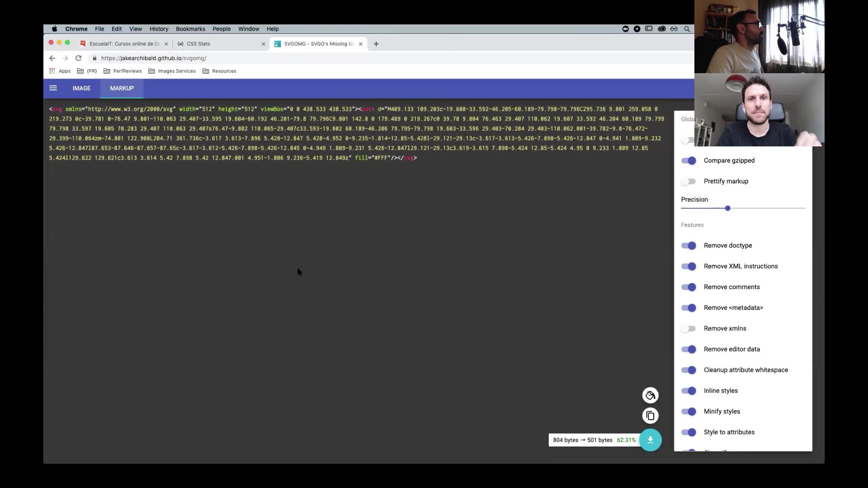The width and height of the screenshot is (868, 488).
Task: Disable Remove doctype toggle
Action: [689, 245]
